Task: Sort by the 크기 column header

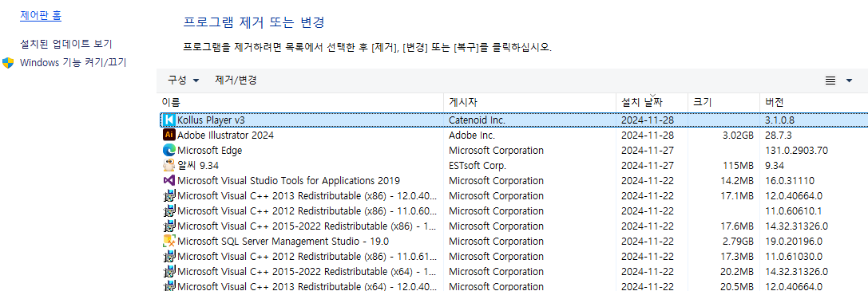Action: (723, 102)
